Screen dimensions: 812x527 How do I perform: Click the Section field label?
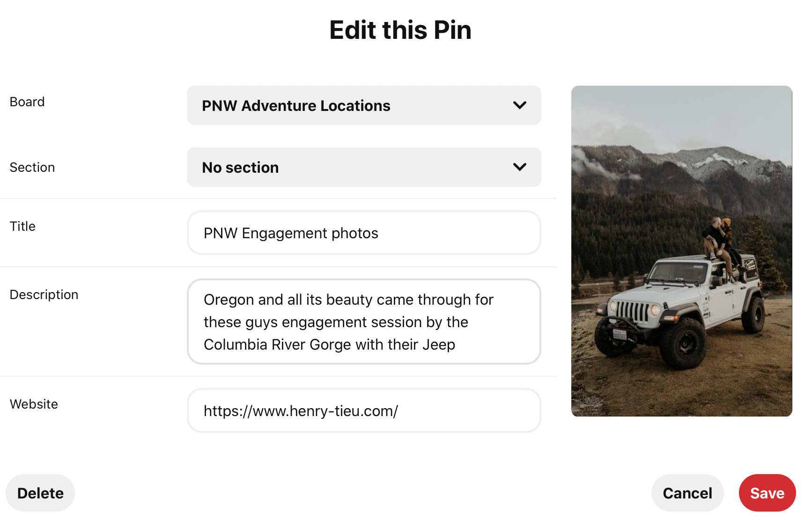pos(32,167)
